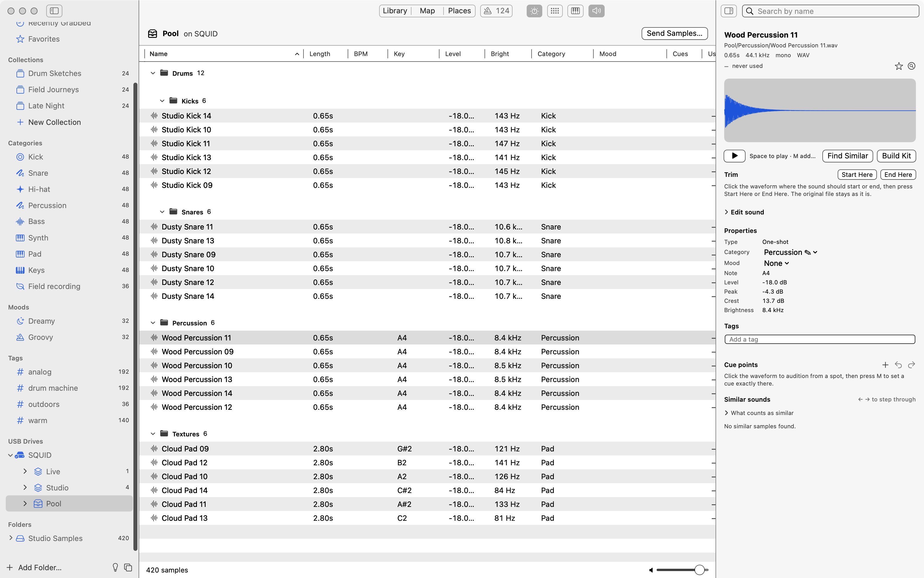Toggle the appearance brightness toolbar icon
The image size is (924, 578).
(534, 11)
